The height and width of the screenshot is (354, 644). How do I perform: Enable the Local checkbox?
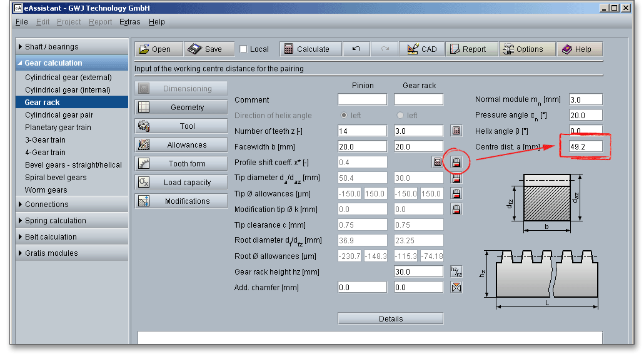[x=244, y=49]
